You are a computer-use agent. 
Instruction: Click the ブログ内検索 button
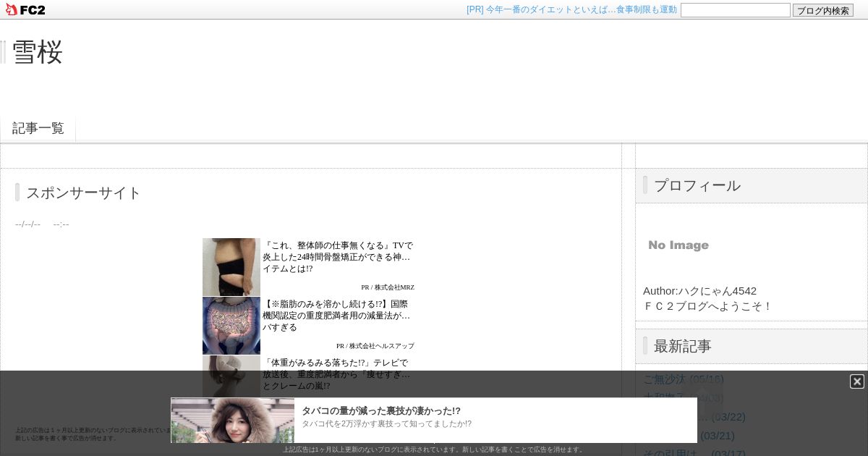pos(823,10)
